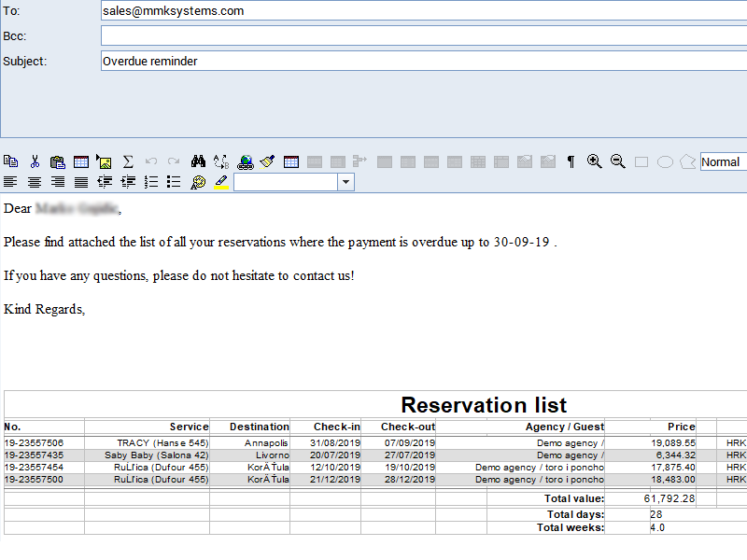Center align the text
This screenshot has height=560, width=747.
(x=35, y=182)
